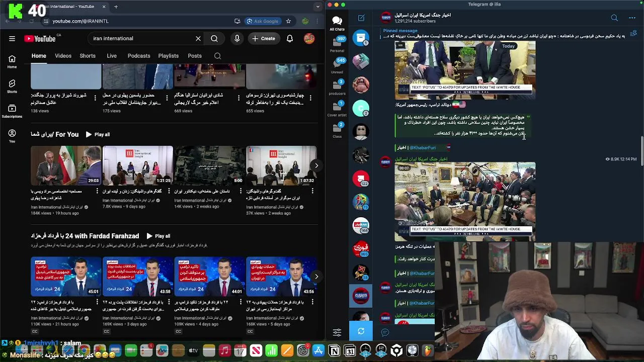Open Pinned message banner

tap(503, 34)
